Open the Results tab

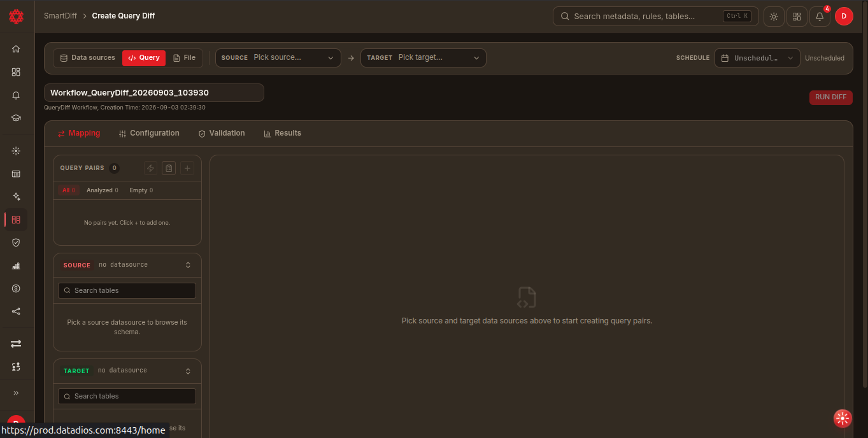click(282, 134)
